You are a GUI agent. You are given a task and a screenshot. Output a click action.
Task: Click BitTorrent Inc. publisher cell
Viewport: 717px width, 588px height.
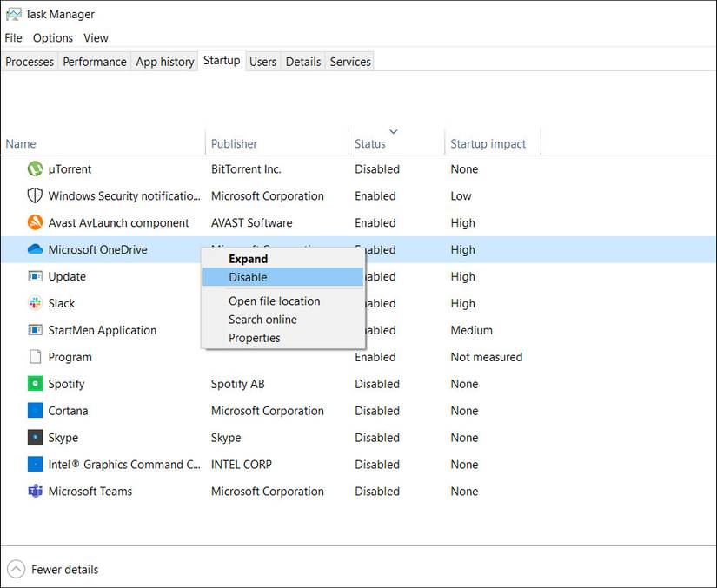246,169
